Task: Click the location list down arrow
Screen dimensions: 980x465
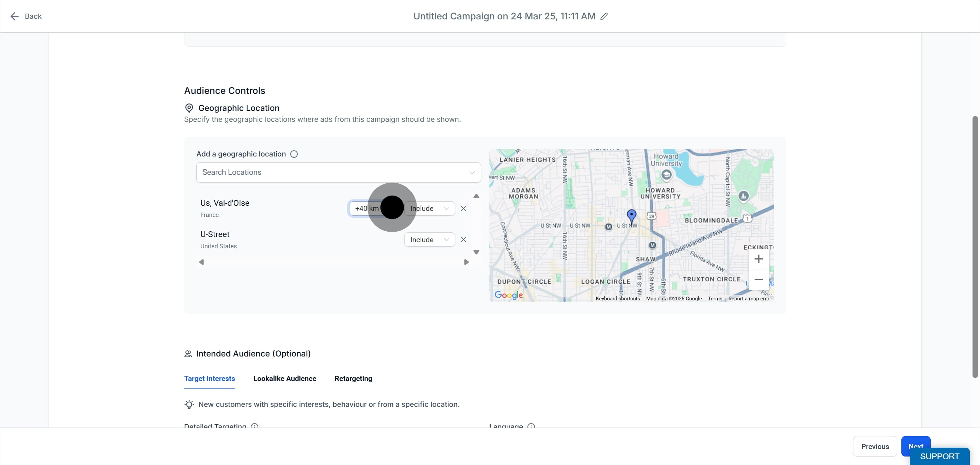Action: coord(476,252)
